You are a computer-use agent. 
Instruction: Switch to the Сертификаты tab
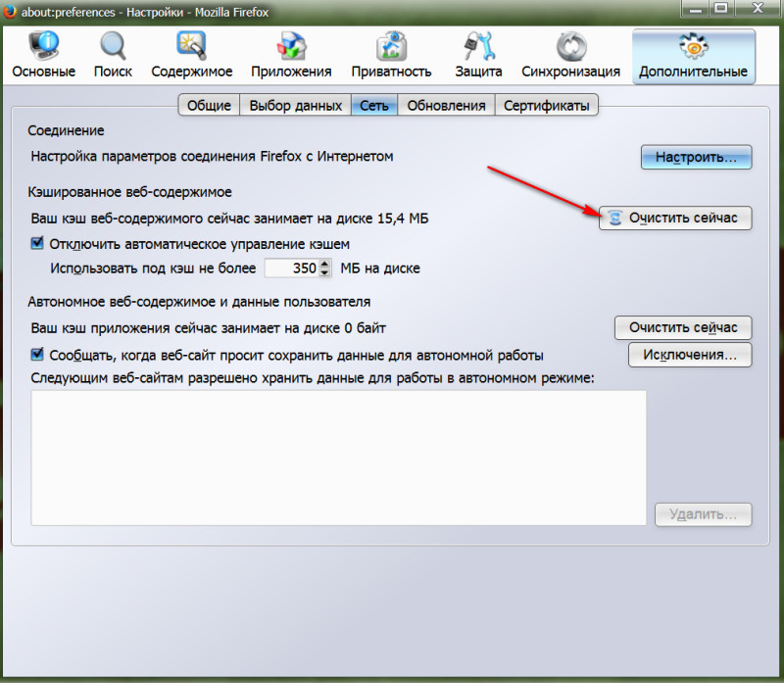click(547, 105)
